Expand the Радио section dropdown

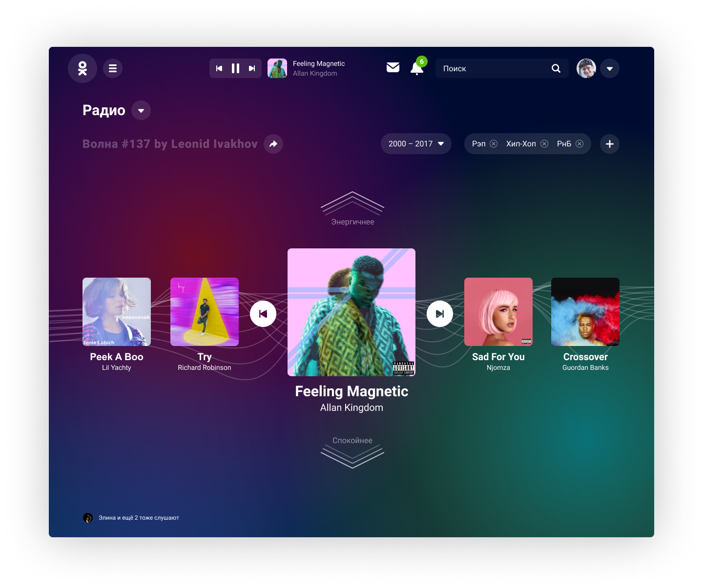pos(141,110)
